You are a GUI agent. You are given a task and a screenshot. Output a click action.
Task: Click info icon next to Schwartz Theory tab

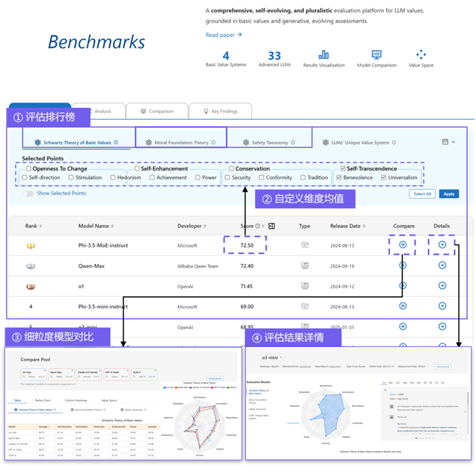coord(116,142)
